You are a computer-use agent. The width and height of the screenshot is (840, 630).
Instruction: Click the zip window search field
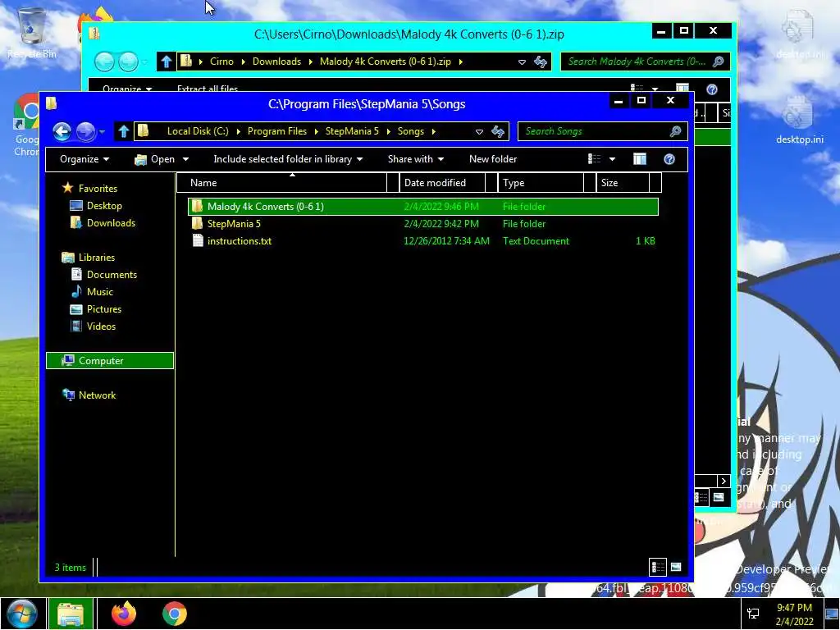tap(636, 62)
